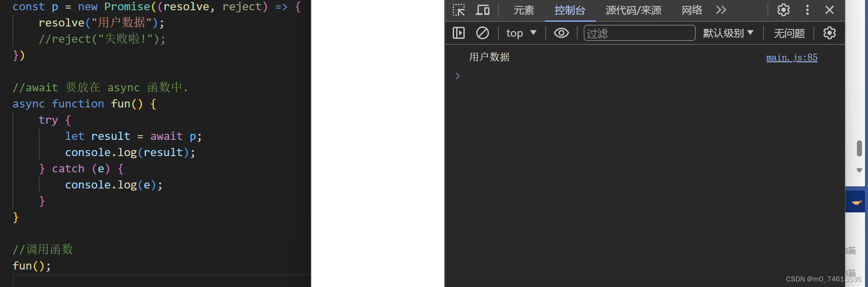Switch to the 源代码/来源 tab
This screenshot has width=868, height=287.
click(x=634, y=10)
